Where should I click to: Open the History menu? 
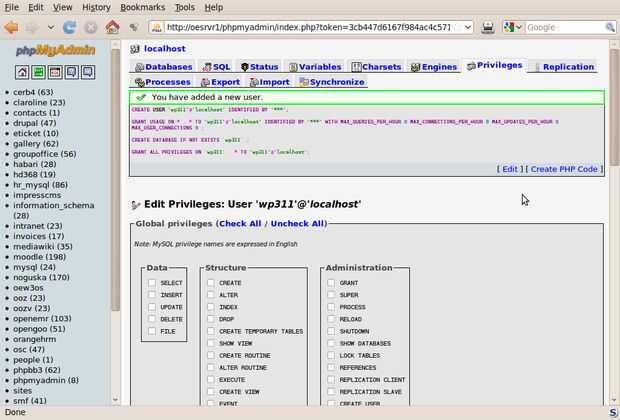pyautogui.click(x=96, y=8)
